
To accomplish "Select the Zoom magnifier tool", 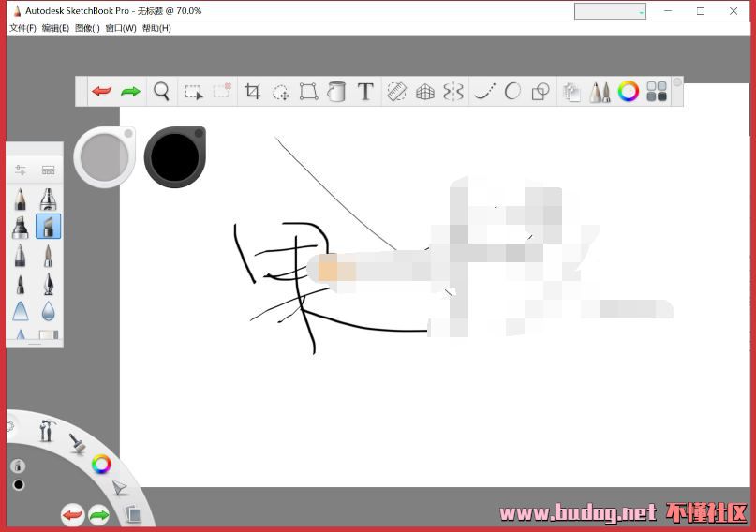I will [162, 92].
